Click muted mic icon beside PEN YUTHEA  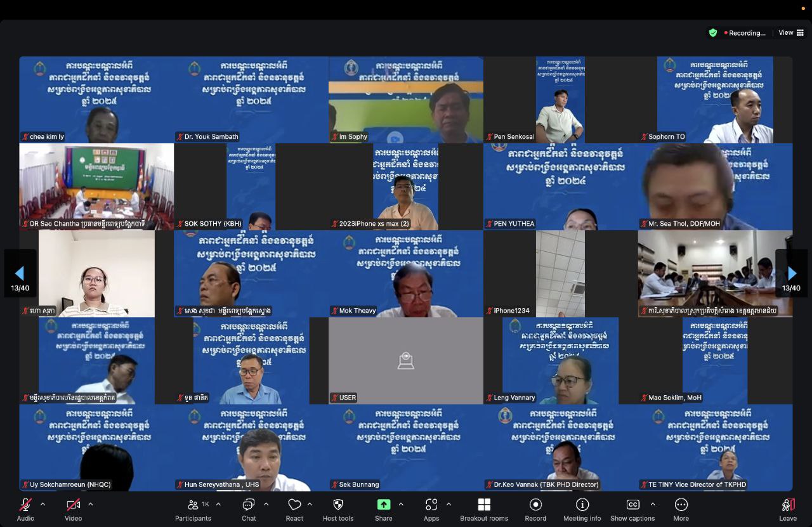point(489,224)
